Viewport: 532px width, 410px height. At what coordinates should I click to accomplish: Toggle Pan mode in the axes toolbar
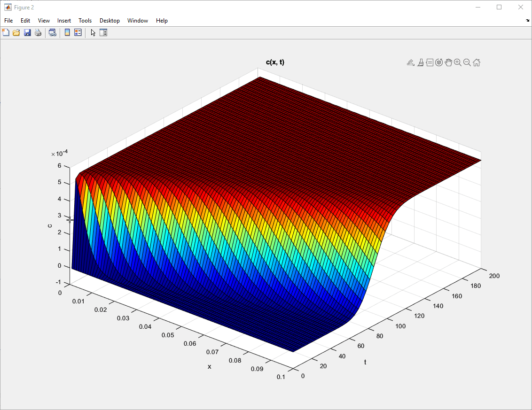pyautogui.click(x=448, y=62)
